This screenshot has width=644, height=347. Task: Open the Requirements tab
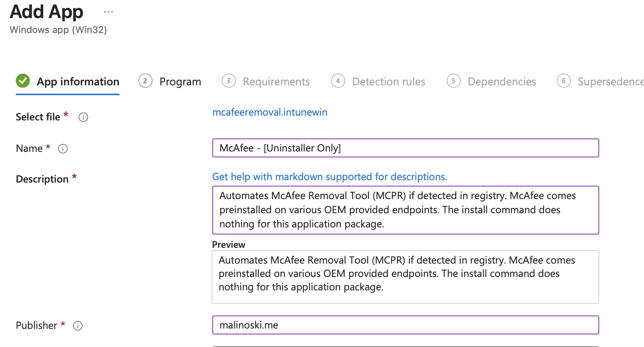click(x=276, y=81)
